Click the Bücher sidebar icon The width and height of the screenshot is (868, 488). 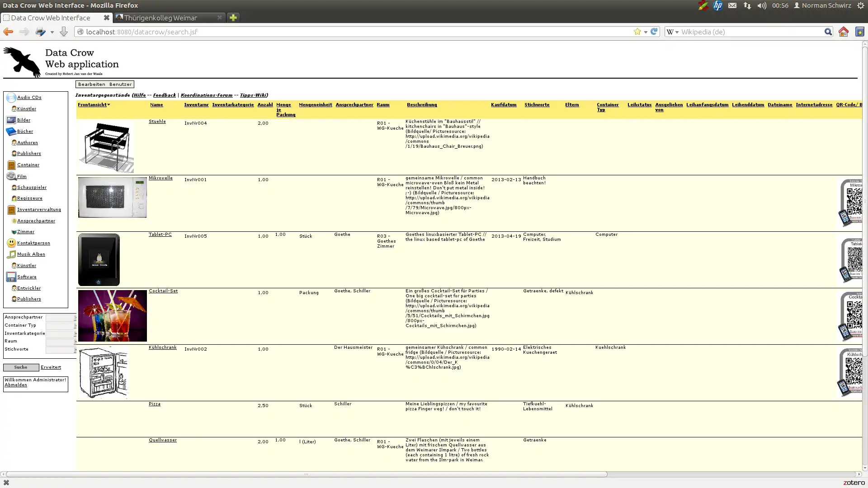pyautogui.click(x=10, y=131)
